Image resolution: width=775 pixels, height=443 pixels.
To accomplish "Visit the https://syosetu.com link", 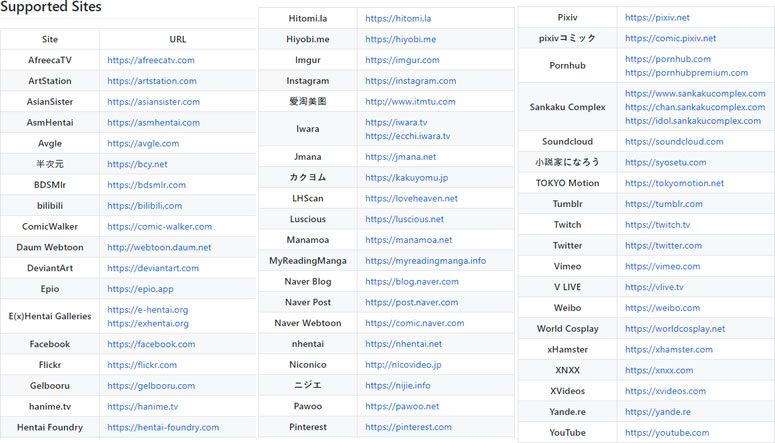I will pyautogui.click(x=666, y=162).
